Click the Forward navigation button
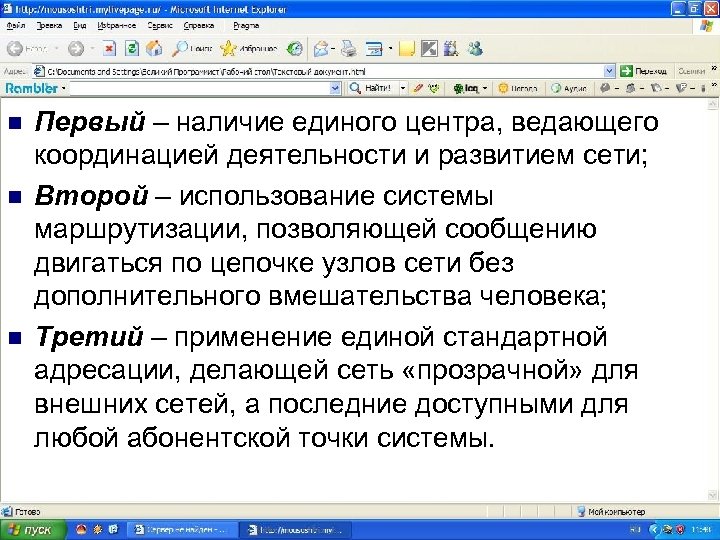 click(75, 48)
